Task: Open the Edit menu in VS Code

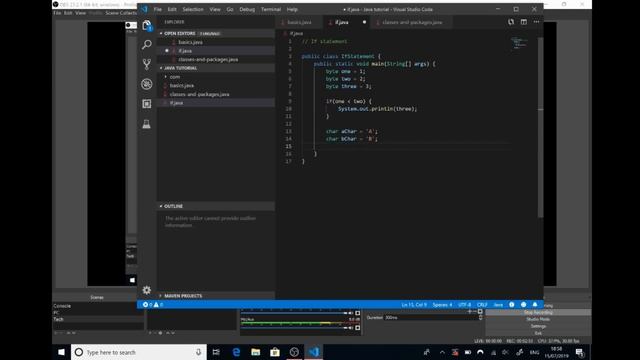Action: (172, 9)
